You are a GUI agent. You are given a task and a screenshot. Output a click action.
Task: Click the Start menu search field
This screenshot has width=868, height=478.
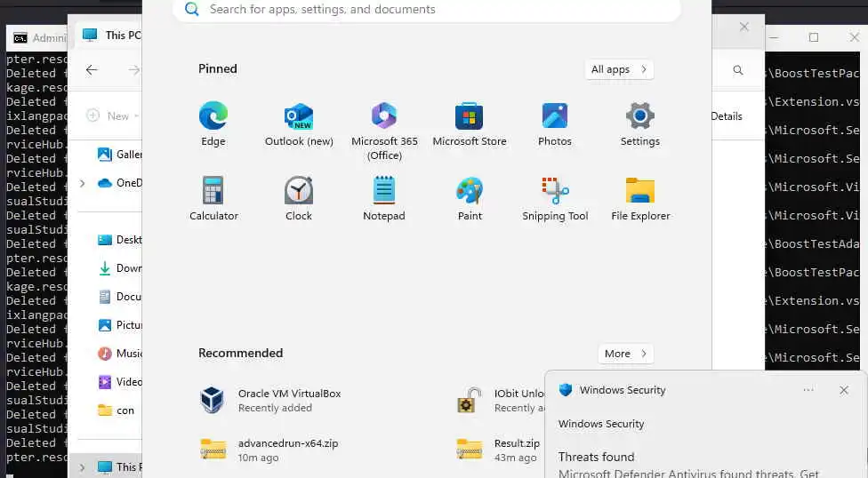426,10
